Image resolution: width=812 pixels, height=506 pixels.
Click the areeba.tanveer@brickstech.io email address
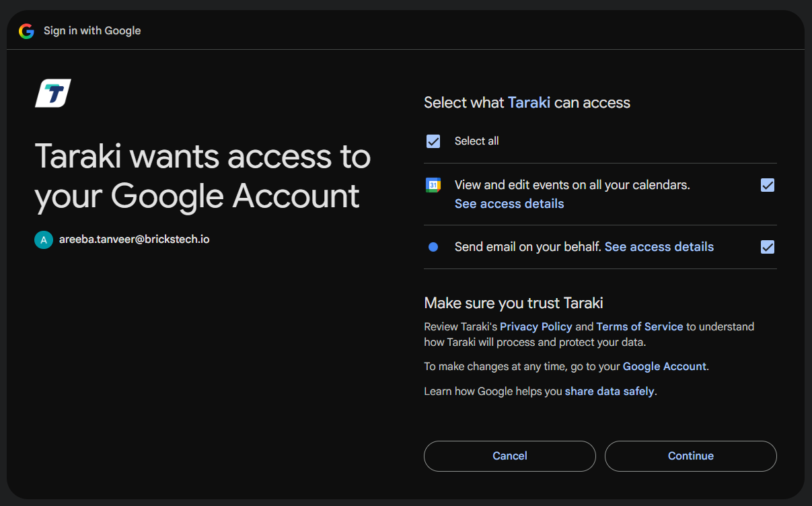(x=135, y=240)
